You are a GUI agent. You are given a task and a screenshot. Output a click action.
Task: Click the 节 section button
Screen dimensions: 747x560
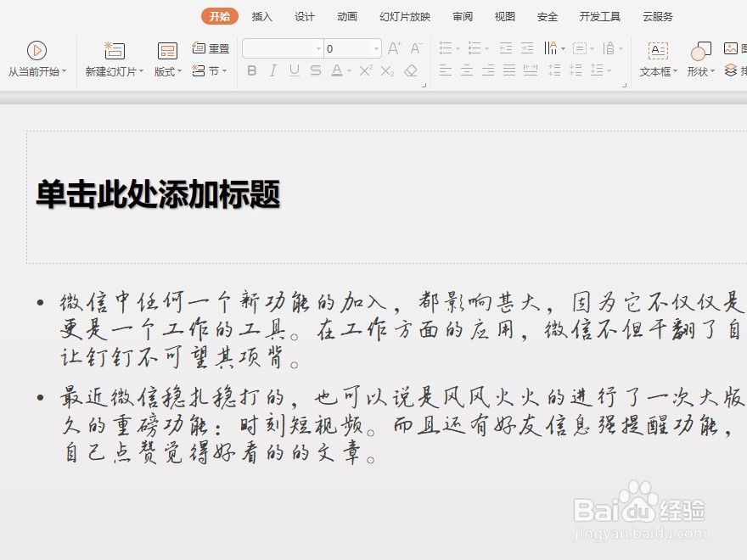(210, 71)
